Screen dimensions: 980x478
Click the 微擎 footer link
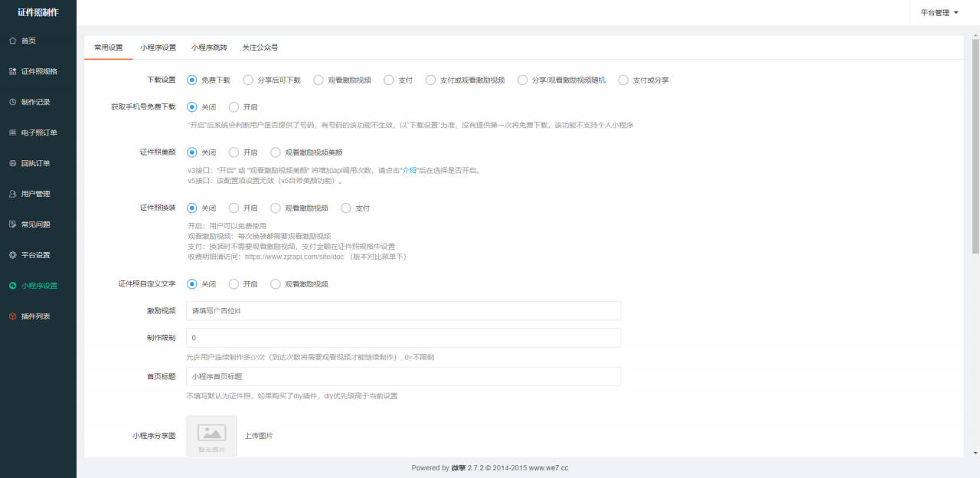(458, 467)
